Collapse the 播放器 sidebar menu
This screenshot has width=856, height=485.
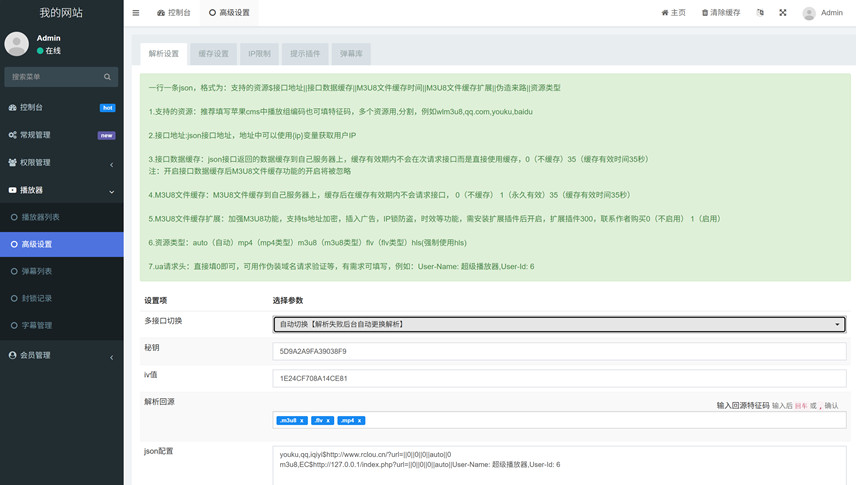[x=60, y=190]
